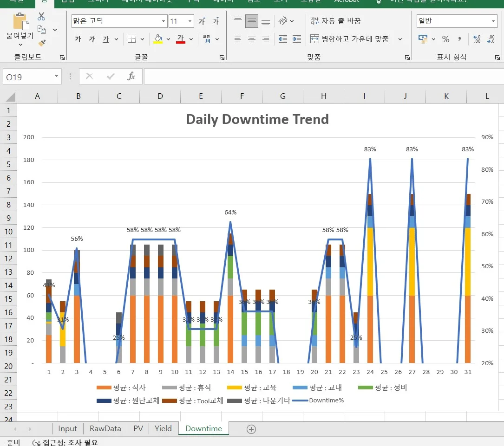
Task: Select all cells via corner triangle
Action: pos(11,97)
